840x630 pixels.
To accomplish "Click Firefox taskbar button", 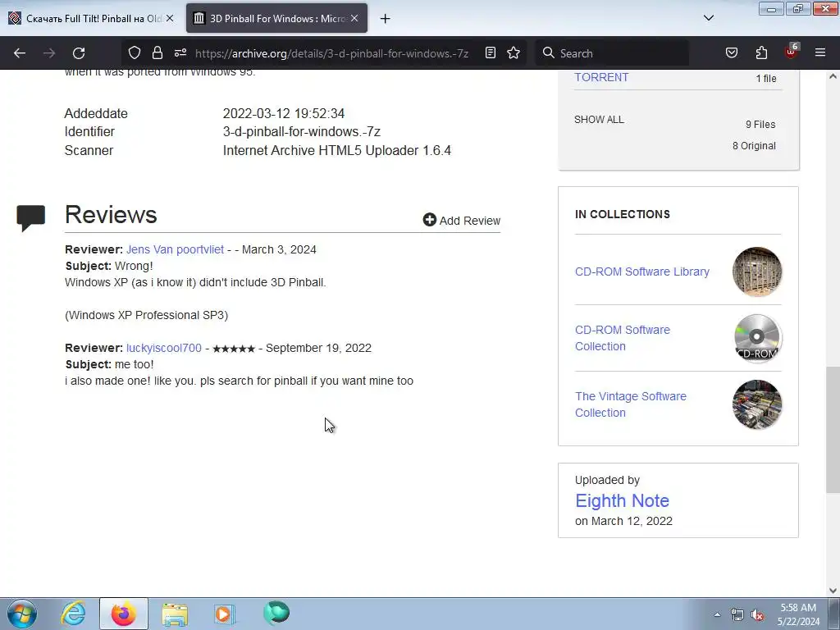I will tap(123, 614).
